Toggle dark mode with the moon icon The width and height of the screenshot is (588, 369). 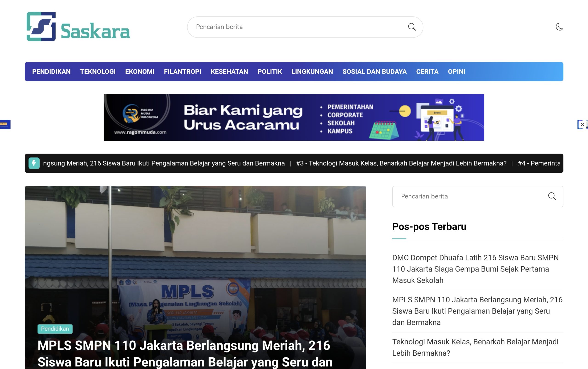click(x=559, y=27)
